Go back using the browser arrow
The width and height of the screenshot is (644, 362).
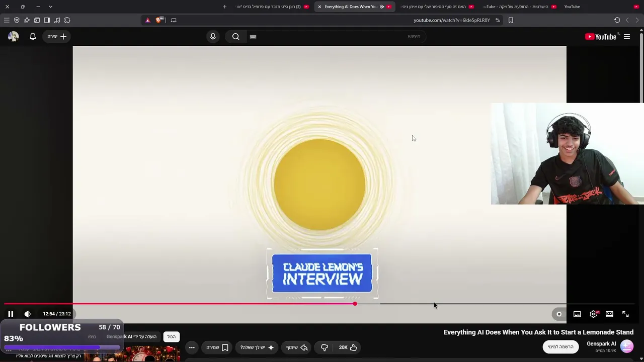click(637, 20)
